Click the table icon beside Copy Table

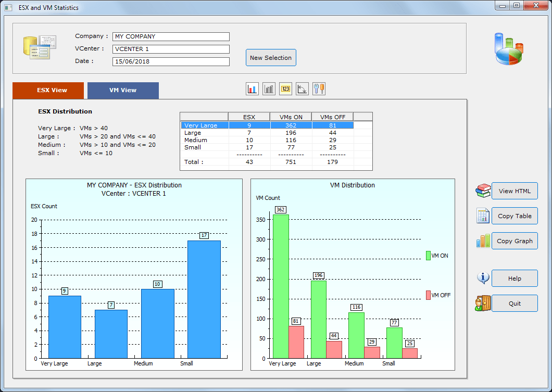[x=483, y=216]
